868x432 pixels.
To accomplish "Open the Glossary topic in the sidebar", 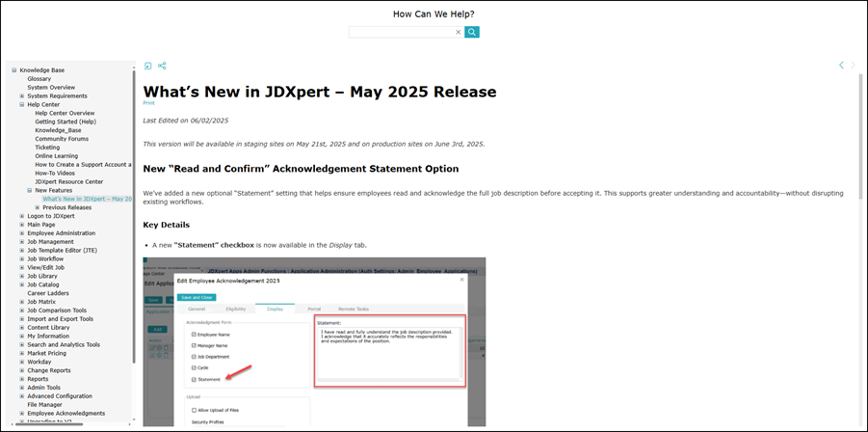I will 39,79.
